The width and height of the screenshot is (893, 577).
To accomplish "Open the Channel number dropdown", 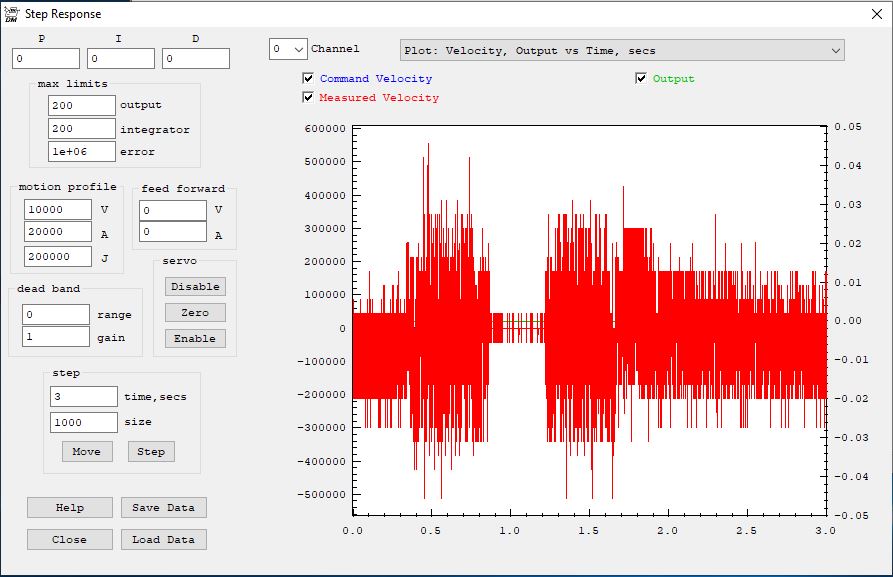I will (288, 49).
